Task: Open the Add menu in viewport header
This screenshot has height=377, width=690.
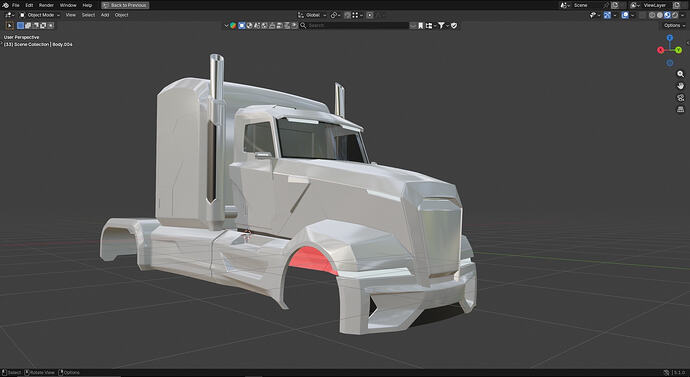Action: tap(105, 15)
